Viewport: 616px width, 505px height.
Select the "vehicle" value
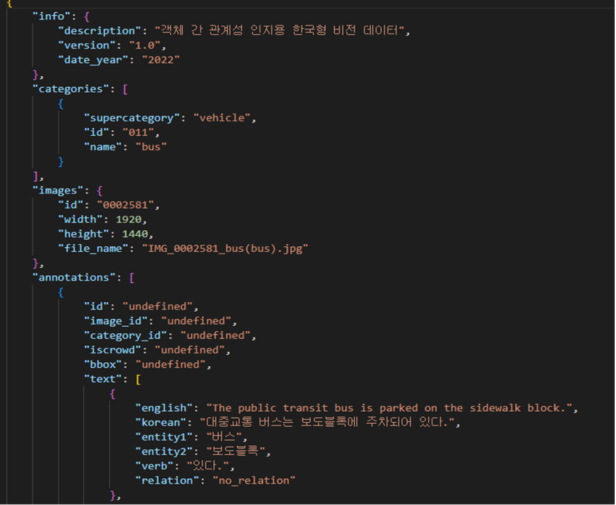point(222,118)
